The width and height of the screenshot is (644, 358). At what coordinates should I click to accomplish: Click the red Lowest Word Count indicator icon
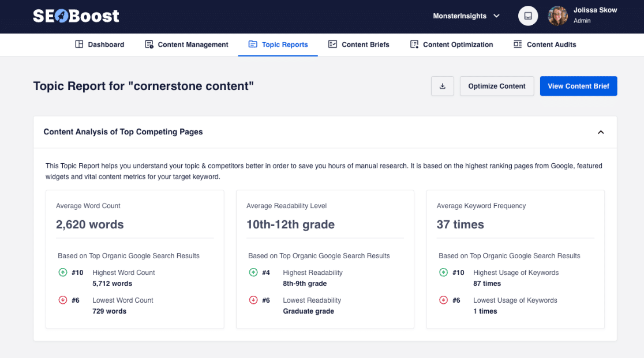click(63, 300)
